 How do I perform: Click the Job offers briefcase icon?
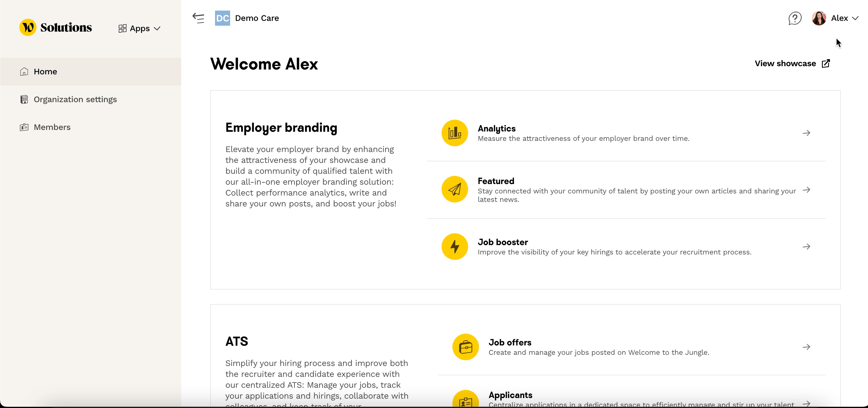tap(465, 347)
